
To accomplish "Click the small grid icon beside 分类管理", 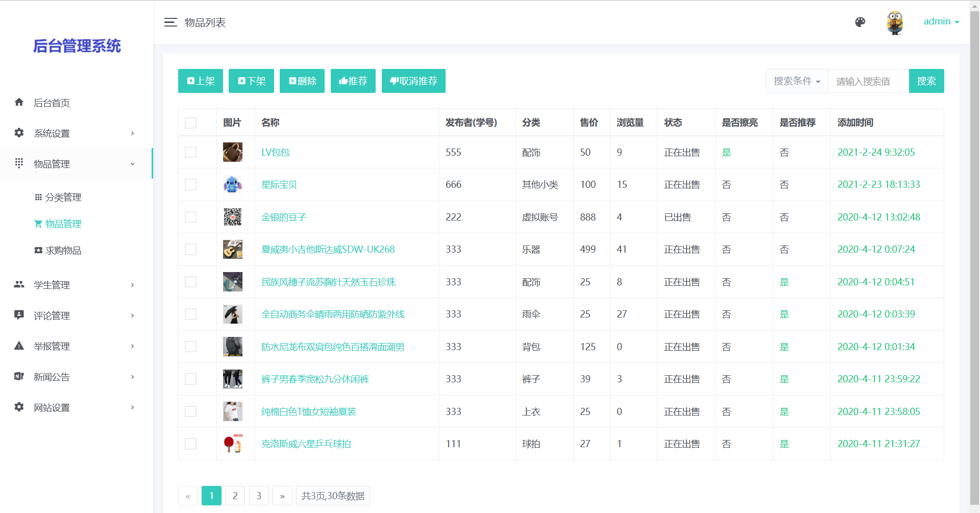I will click(38, 197).
